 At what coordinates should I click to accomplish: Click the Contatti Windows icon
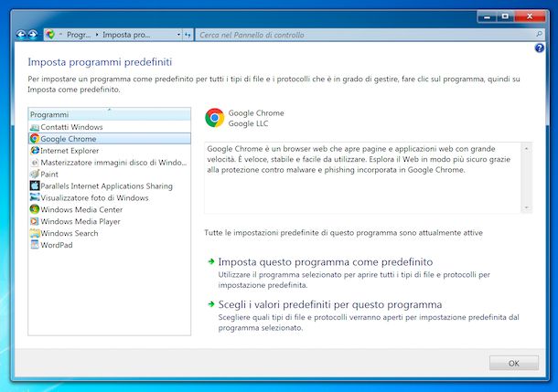pos(35,127)
